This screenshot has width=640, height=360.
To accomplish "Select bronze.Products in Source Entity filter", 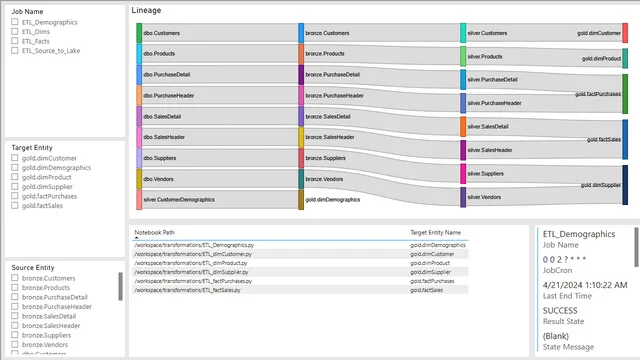I will pos(15,287).
